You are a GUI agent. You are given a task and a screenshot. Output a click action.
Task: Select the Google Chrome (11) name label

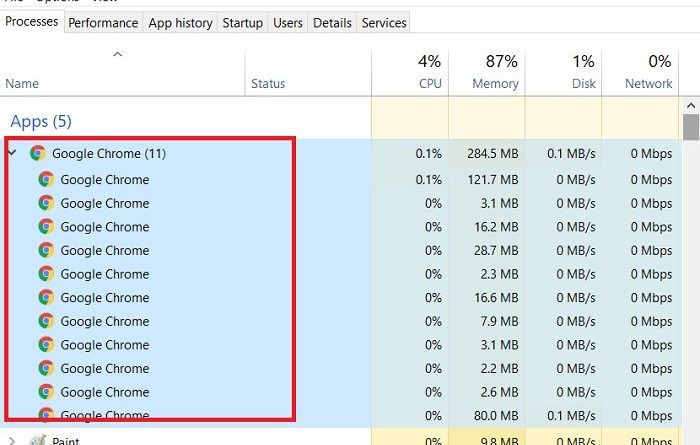(109, 154)
